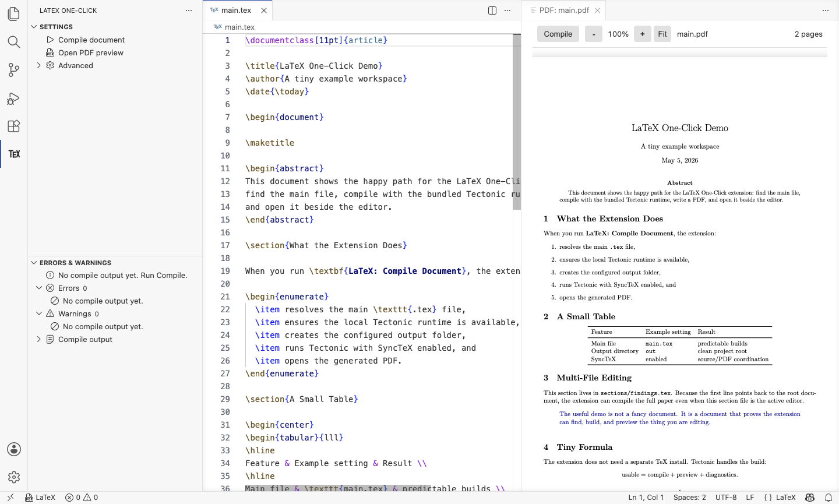The image size is (839, 504).
Task: Click the Compile output document icon
Action: point(50,339)
